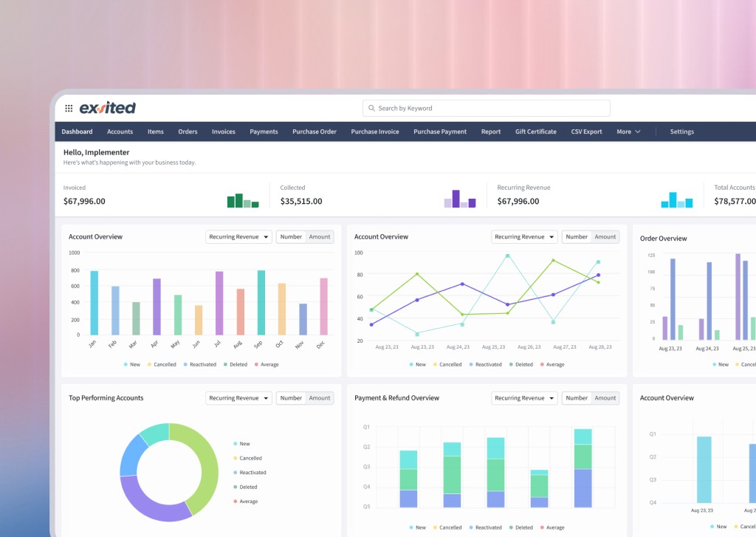This screenshot has height=537, width=756.
Task: Open the Report section
Action: tap(491, 131)
